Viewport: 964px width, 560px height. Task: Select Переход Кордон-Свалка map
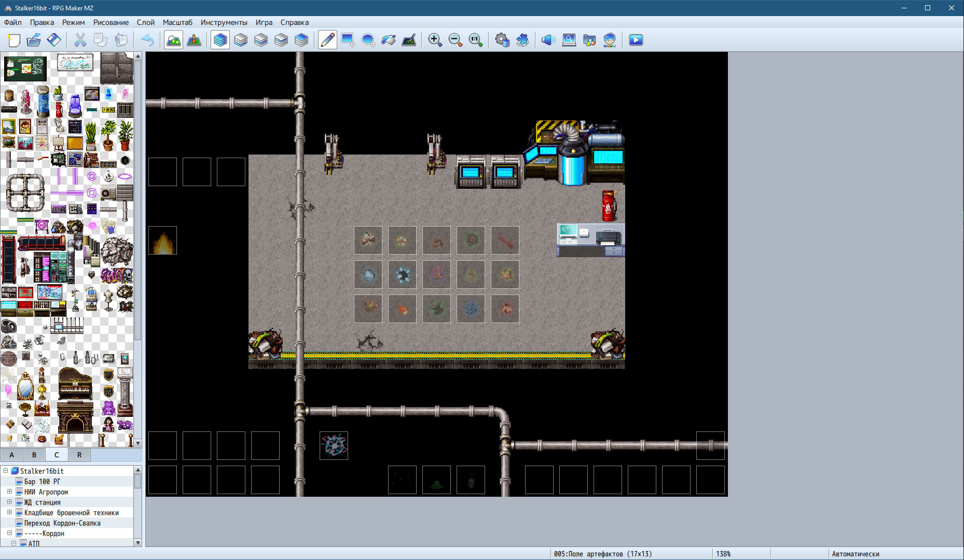point(62,523)
